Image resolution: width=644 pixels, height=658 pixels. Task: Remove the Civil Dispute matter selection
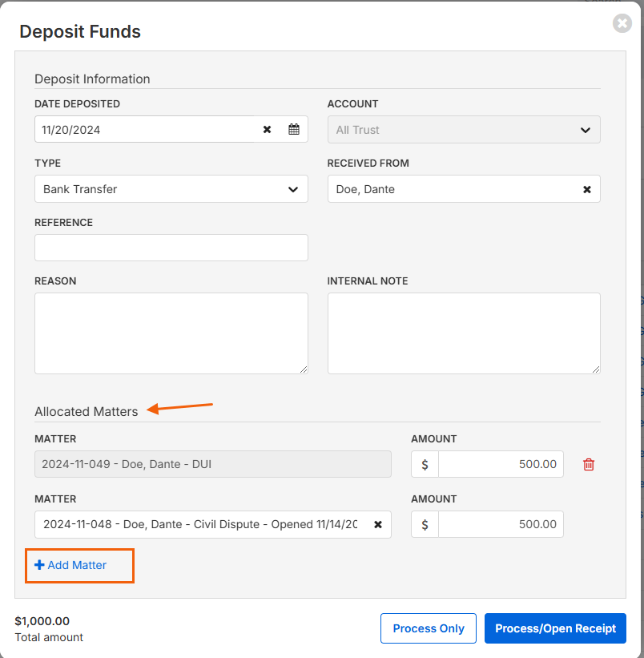click(x=378, y=524)
